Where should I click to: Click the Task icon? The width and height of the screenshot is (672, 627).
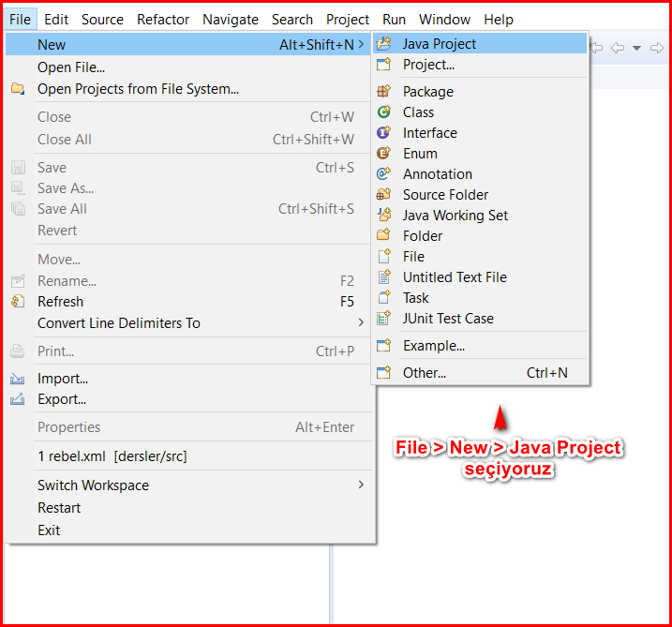383,297
